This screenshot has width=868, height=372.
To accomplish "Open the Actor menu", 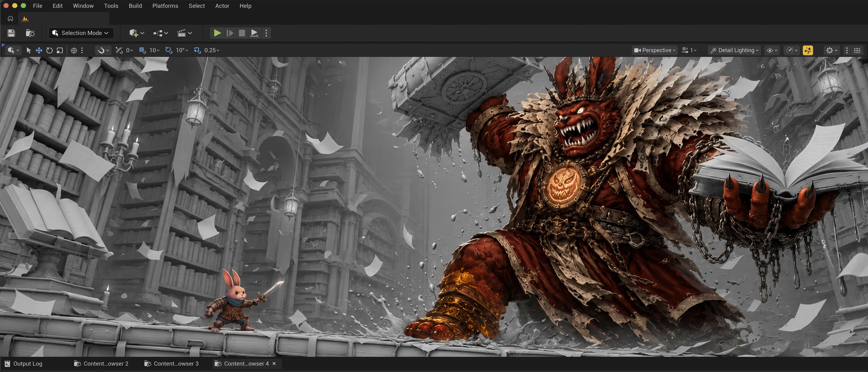I will [x=222, y=6].
